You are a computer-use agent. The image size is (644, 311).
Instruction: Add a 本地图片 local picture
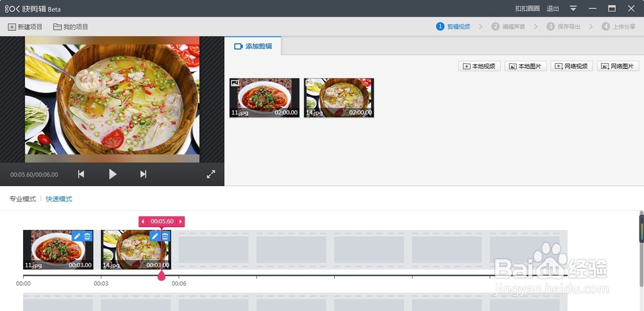[x=526, y=66]
